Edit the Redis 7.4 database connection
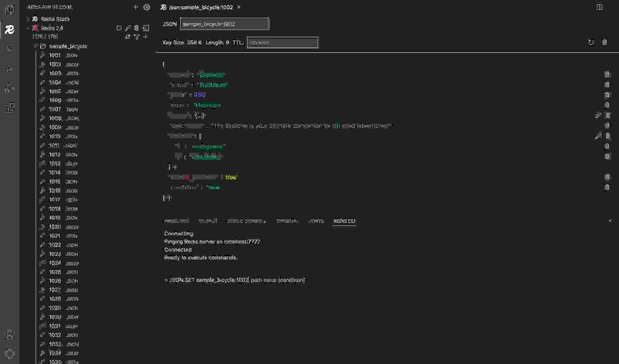Screen dimensions: 619x364 pos(128,28)
